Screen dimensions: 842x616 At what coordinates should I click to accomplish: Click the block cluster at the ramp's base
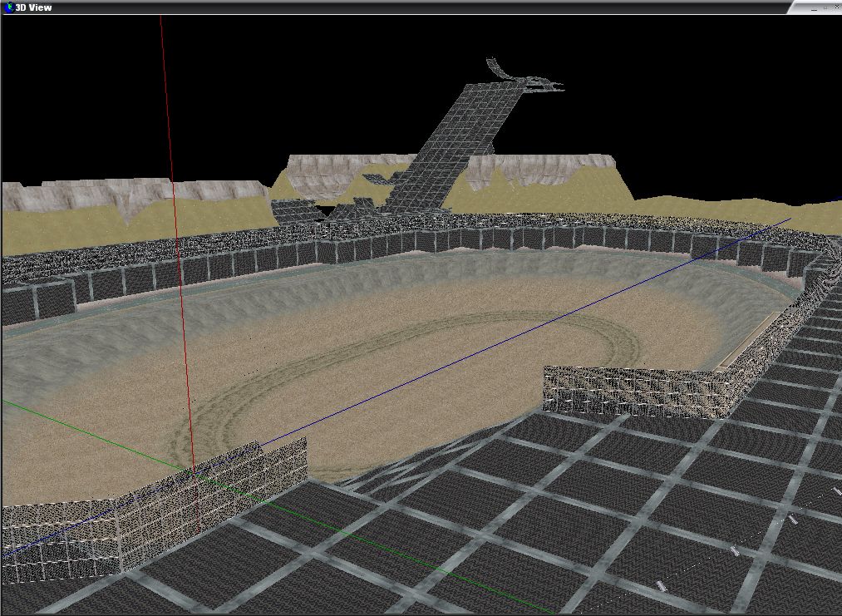pos(299,210)
